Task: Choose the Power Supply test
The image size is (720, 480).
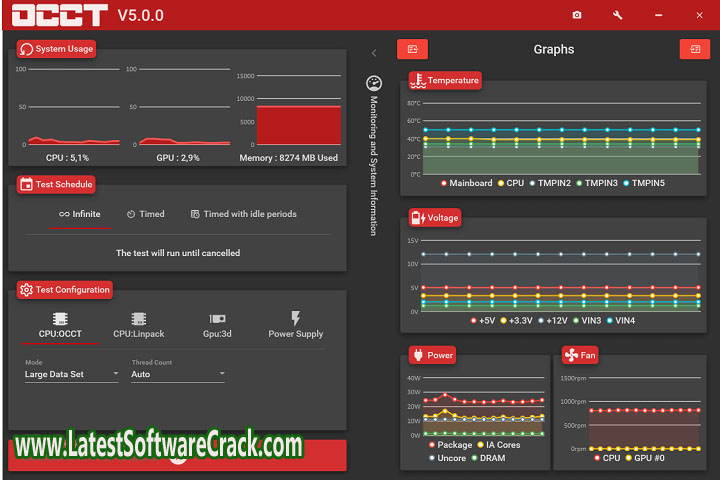Action: coord(295,325)
